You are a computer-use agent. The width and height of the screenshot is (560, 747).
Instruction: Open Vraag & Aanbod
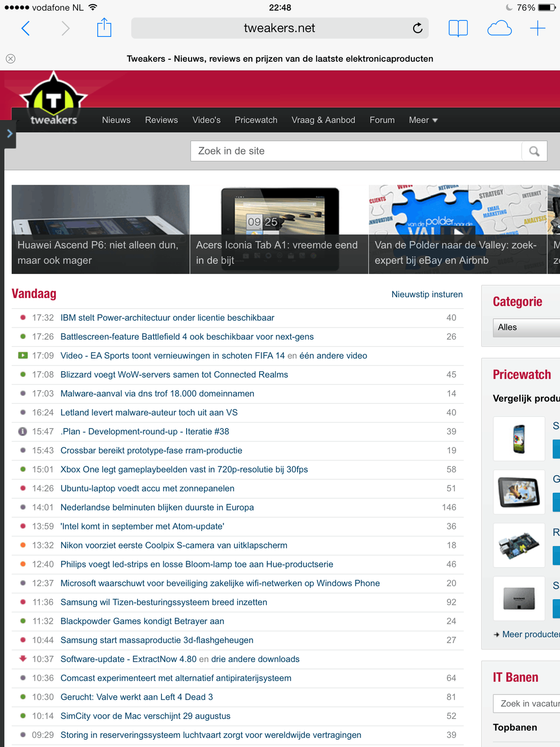323,120
